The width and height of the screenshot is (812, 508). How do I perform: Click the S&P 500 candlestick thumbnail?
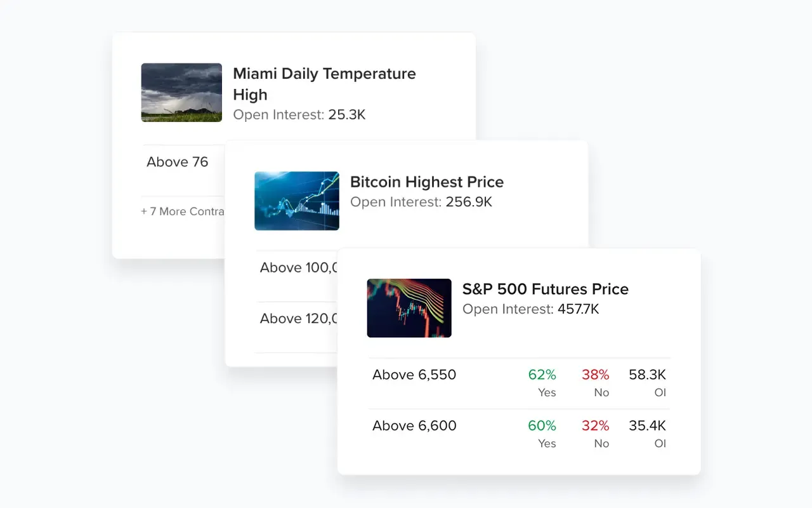pos(409,308)
